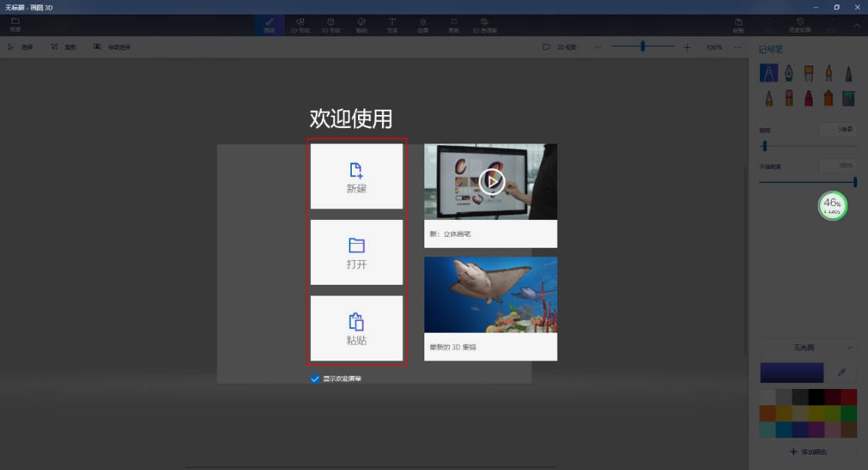Image resolution: width=868 pixels, height=470 pixels.
Task: Toggle the 3D 视图 view mode
Action: (559, 47)
